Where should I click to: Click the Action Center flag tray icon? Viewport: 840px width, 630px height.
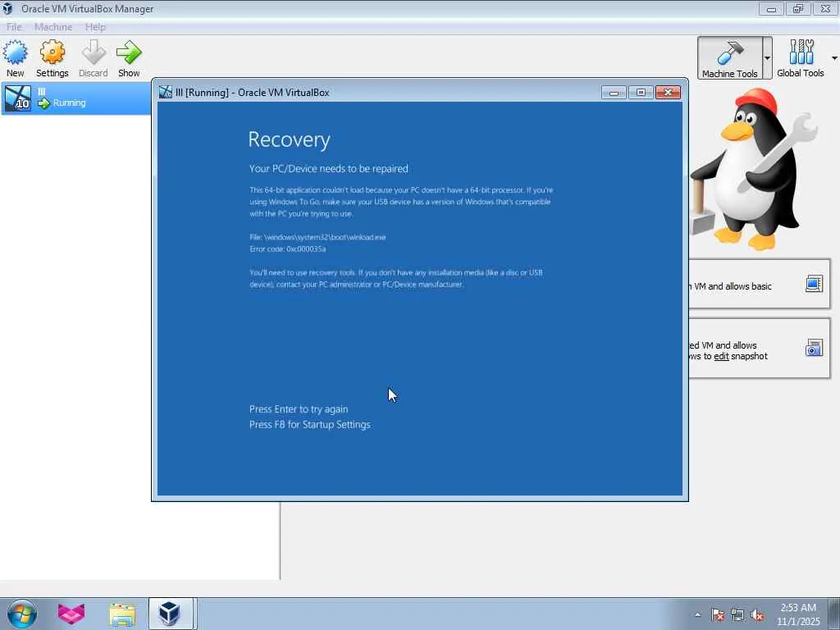(x=718, y=614)
